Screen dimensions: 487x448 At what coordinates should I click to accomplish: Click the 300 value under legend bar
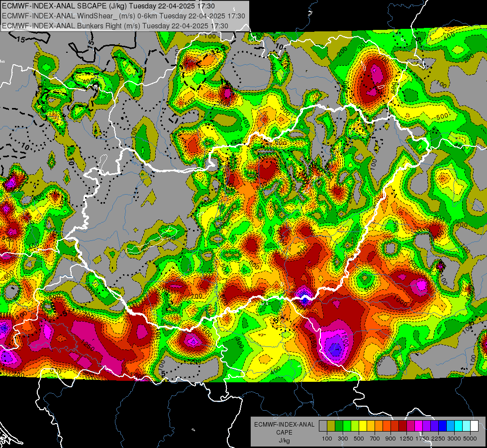[343, 439]
